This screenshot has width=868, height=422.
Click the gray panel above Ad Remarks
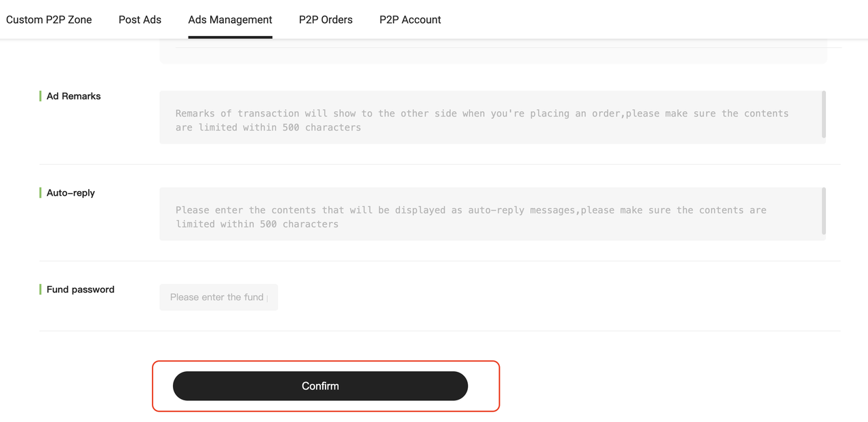click(x=493, y=56)
